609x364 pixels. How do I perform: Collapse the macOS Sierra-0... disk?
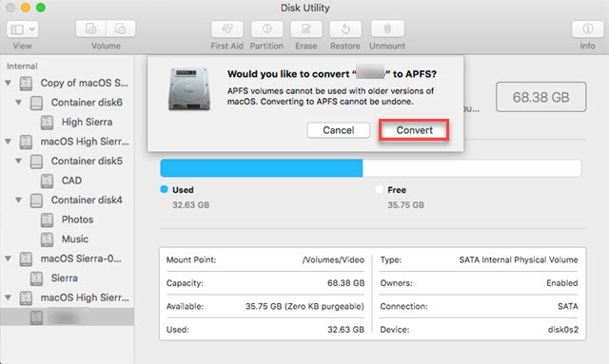9,259
